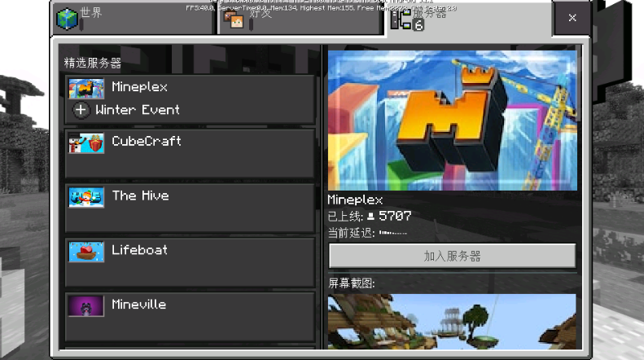644x360 pixels.
Task: Click The Hive server icon
Action: [x=86, y=197]
